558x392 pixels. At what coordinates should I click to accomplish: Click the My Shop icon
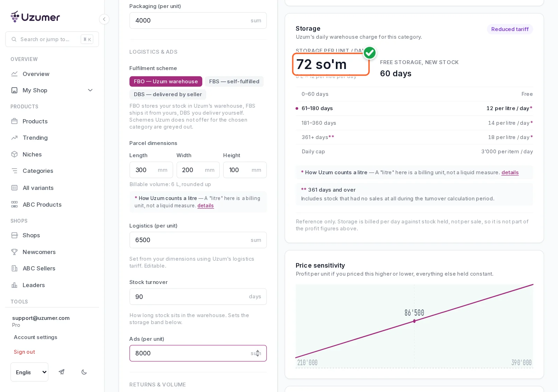tap(14, 90)
